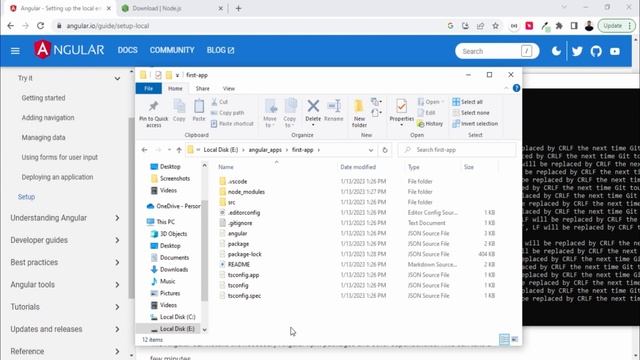Viewport: 640px width, 360px height.
Task: Open BLOG link in Angular header
Action: point(220,50)
